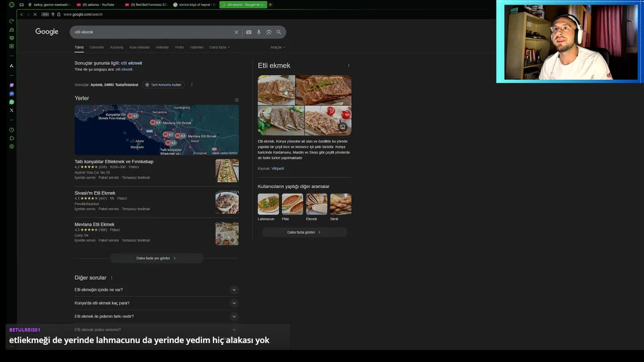Viewport: 644px width, 362px height.
Task: Go back to previous page
Action: [22, 14]
